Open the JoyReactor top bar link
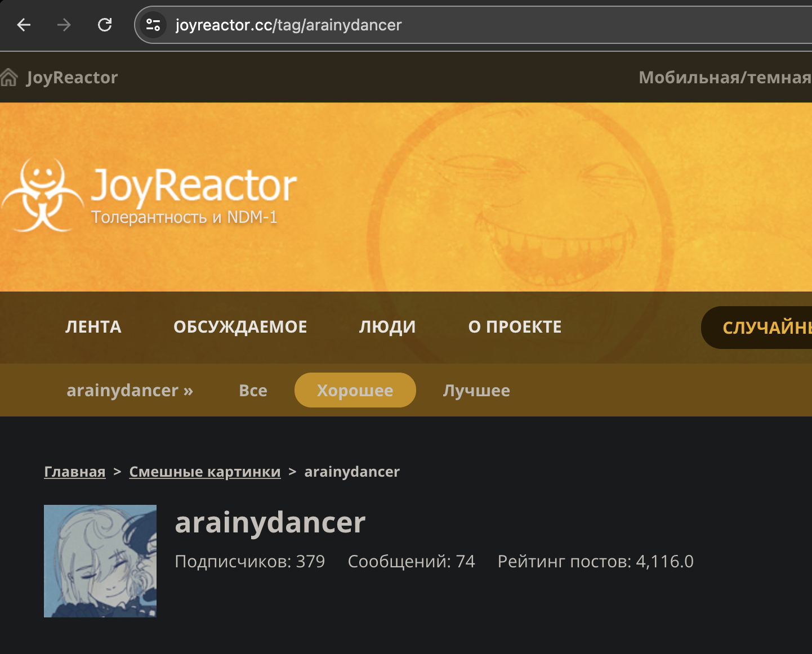The image size is (812, 654). 72,78
